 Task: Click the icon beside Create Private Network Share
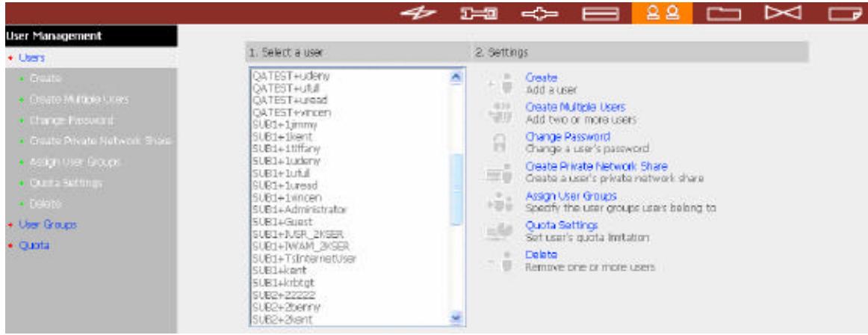pyautogui.click(x=500, y=172)
